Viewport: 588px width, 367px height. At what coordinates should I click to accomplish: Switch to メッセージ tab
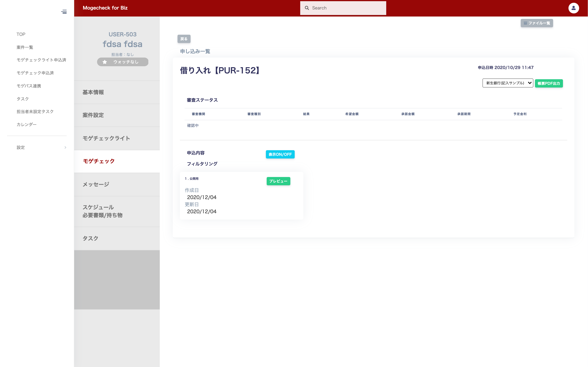coord(96,184)
